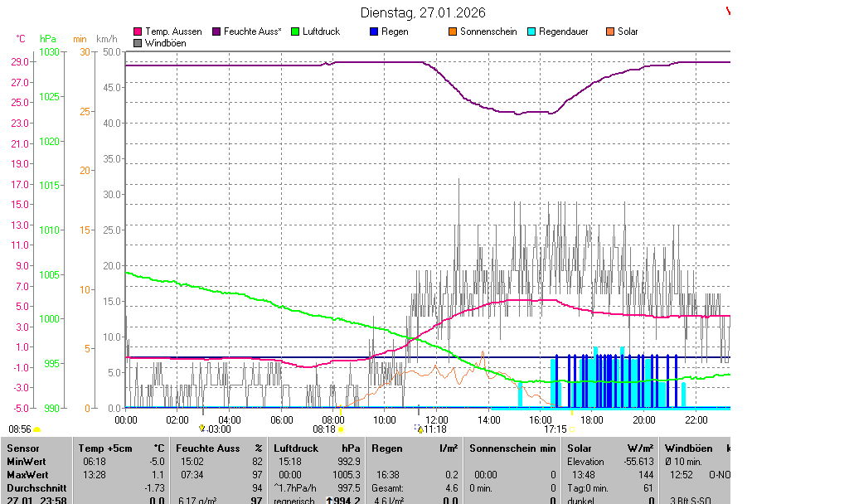Click the sun icon next to 08:18
The height and width of the screenshot is (504, 849).
340,429
